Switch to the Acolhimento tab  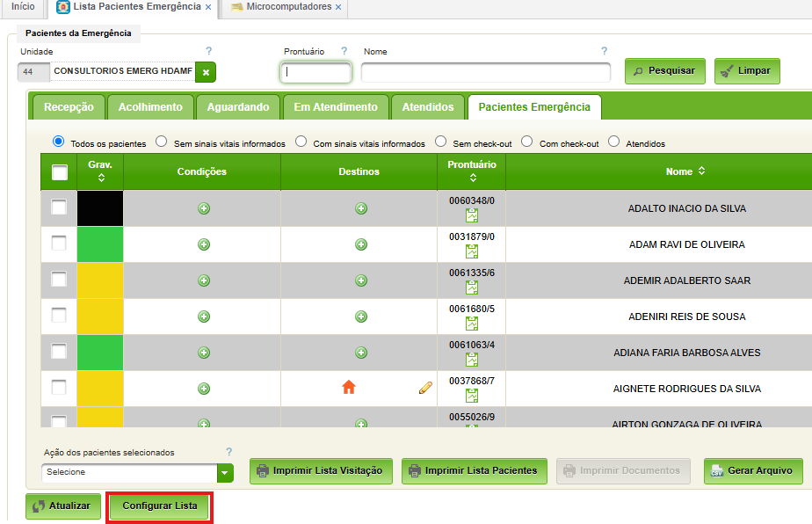click(150, 106)
